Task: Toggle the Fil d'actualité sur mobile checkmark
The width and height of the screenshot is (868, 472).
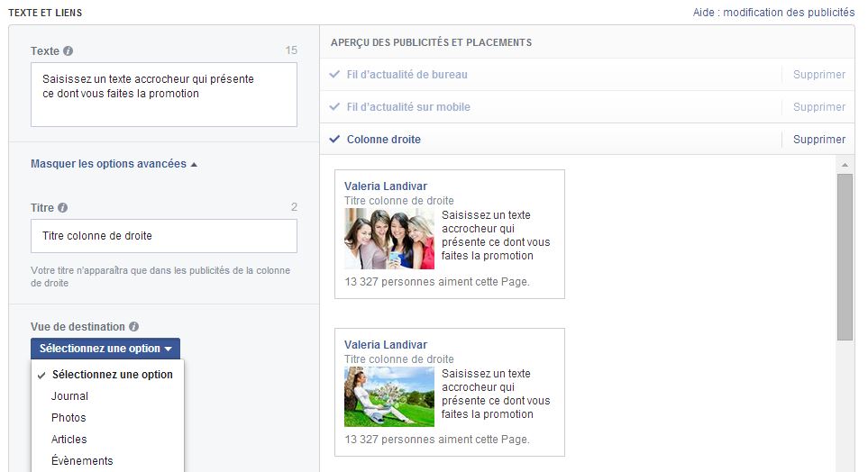Action: click(334, 106)
